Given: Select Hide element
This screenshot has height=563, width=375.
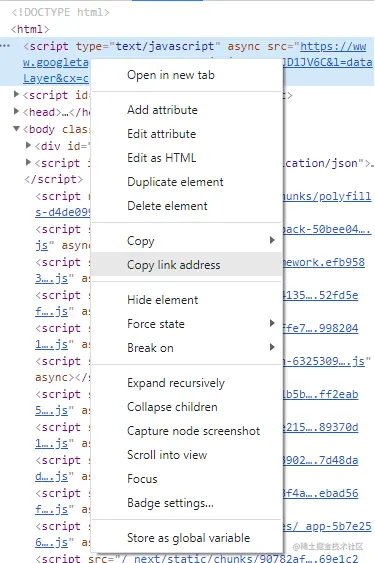Looking at the screenshot, I should (x=186, y=300).
